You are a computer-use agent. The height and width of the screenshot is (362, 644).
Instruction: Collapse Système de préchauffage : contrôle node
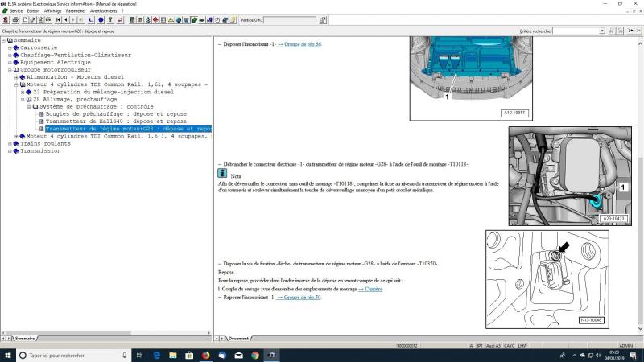(29, 107)
